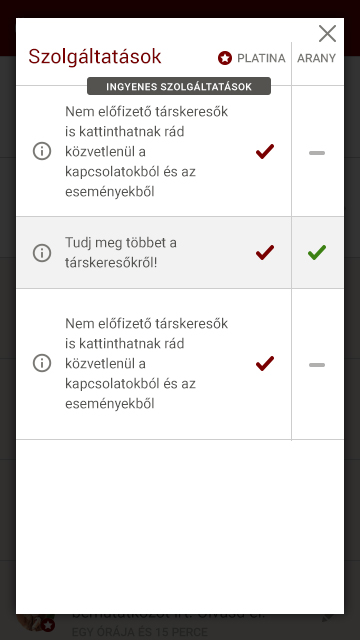Viewport: 360px width, 640px height.
Task: Open info icon for last 'Nem előfizető' row
Action: pos(42,363)
